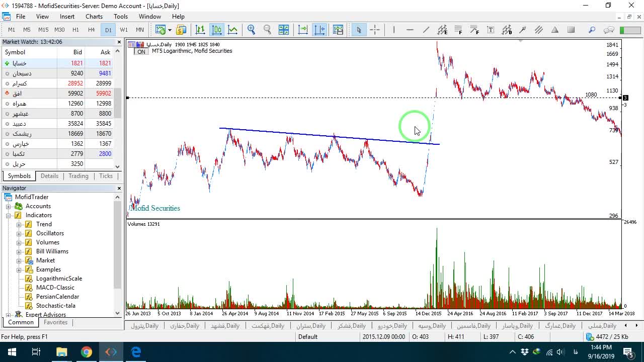Expand the Oscillators folder in Navigator
This screenshot has height=362, width=644.
point(19,233)
